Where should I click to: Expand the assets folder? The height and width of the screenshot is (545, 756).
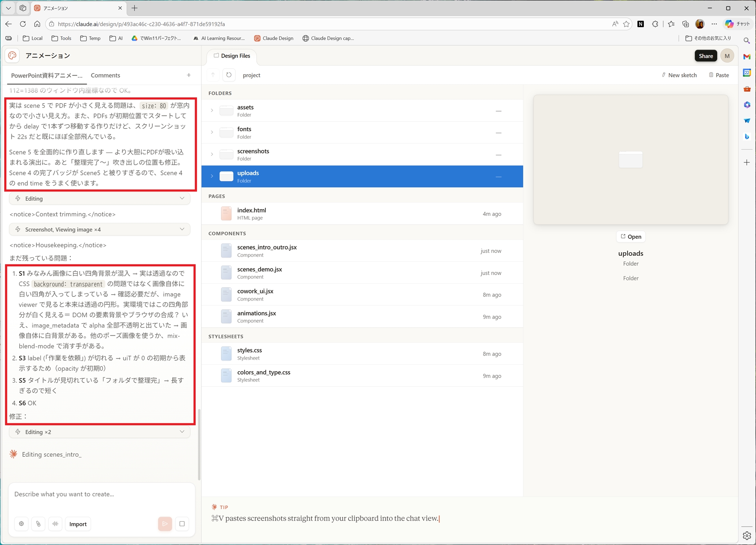[x=212, y=110]
